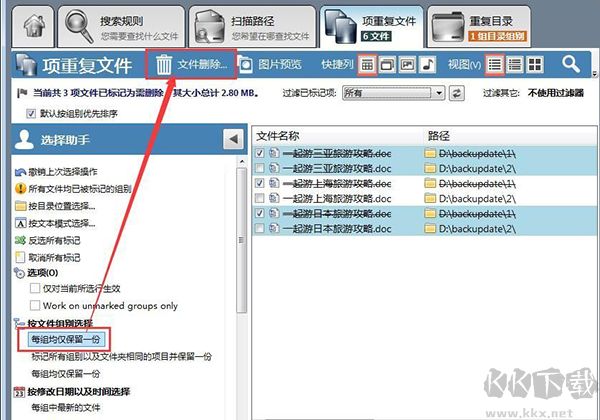
Task: Select highlighted 每组均仅保留一份 option
Action: pyautogui.click(x=65, y=339)
